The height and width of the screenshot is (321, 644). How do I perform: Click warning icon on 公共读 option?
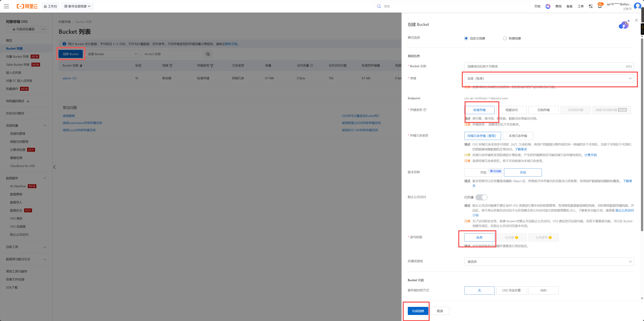(x=516, y=238)
